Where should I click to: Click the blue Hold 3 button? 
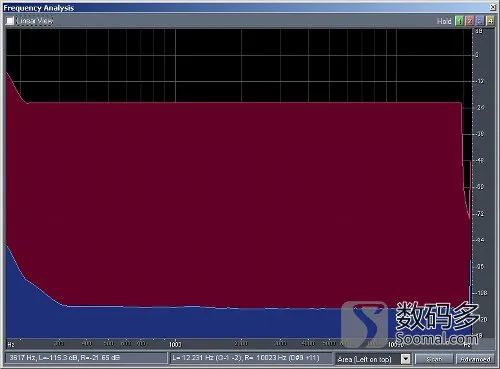click(x=480, y=21)
